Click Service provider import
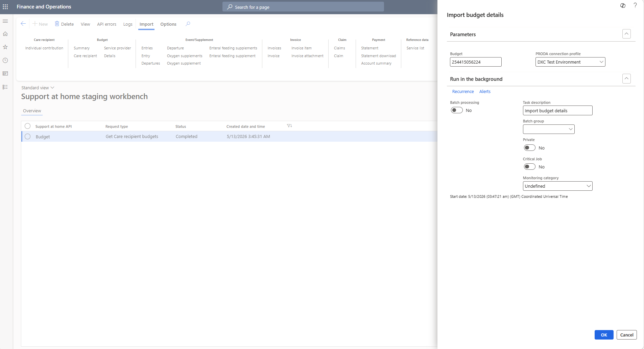The height and width of the screenshot is (349, 644). point(117,48)
